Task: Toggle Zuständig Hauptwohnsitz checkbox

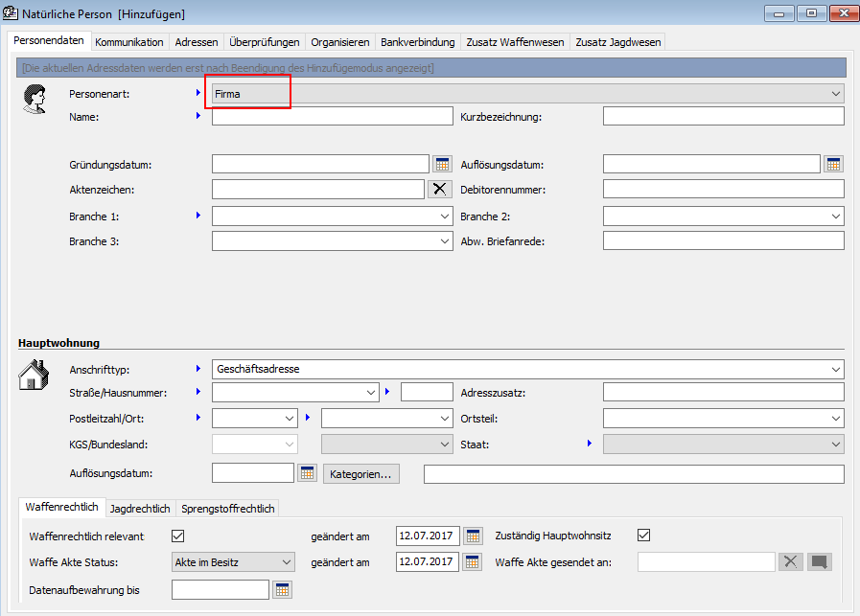Action: coord(644,536)
